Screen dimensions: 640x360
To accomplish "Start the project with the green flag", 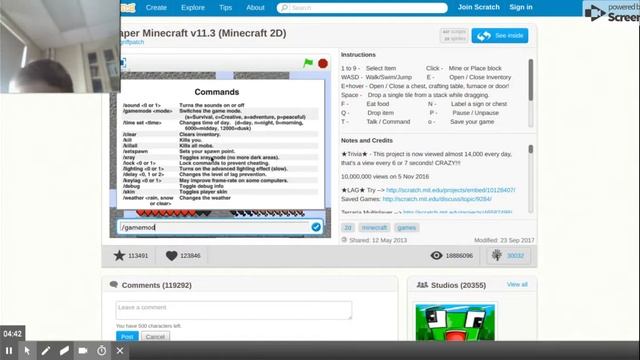I will tap(308, 63).
